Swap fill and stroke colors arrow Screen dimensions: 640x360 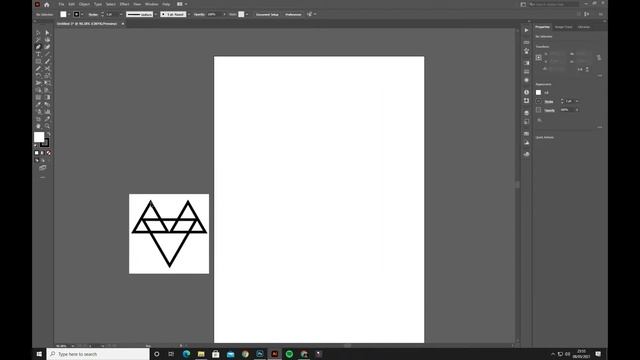click(48, 133)
